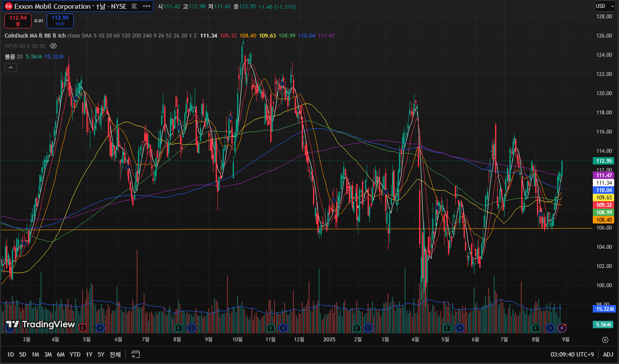Toggle ADJ adjusted data setting
Viewport: 619px width, 364px height.
(608, 354)
